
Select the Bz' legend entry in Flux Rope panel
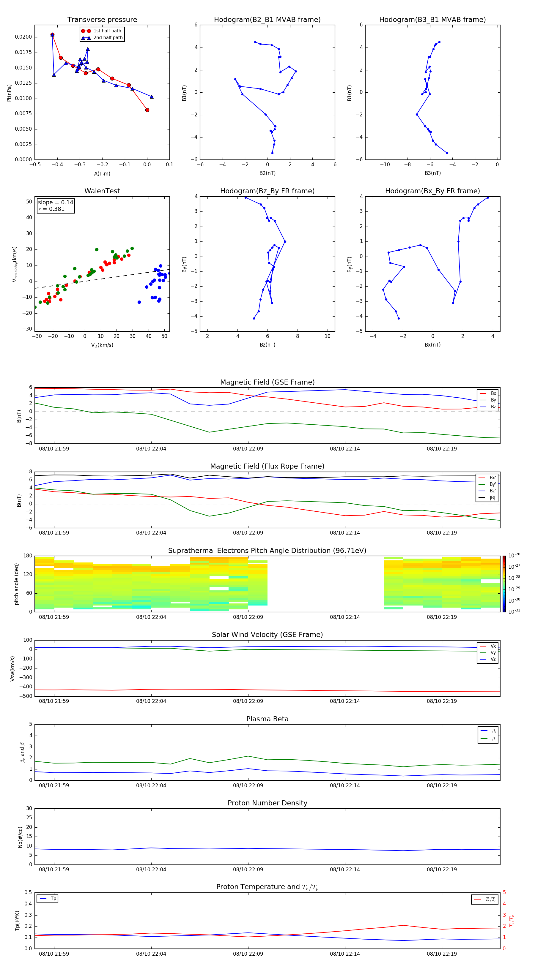click(487, 491)
